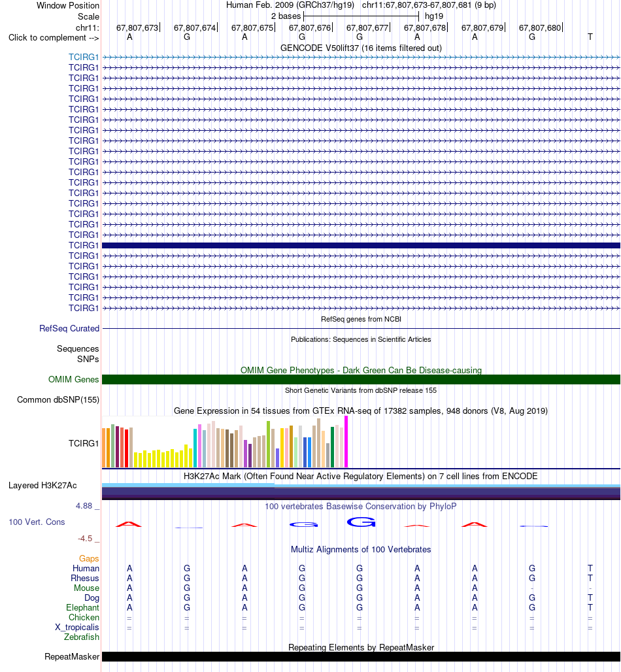Viewport: 621px width, 672px height.
Task: Open the GTEx 'Gene Expression in 54 tissues' title
Action: (361, 411)
